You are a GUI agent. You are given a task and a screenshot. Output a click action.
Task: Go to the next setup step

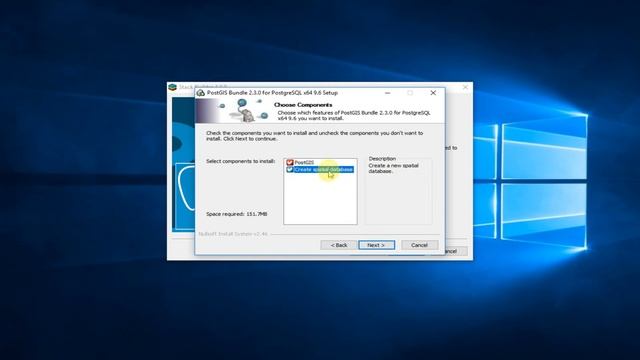(376, 245)
